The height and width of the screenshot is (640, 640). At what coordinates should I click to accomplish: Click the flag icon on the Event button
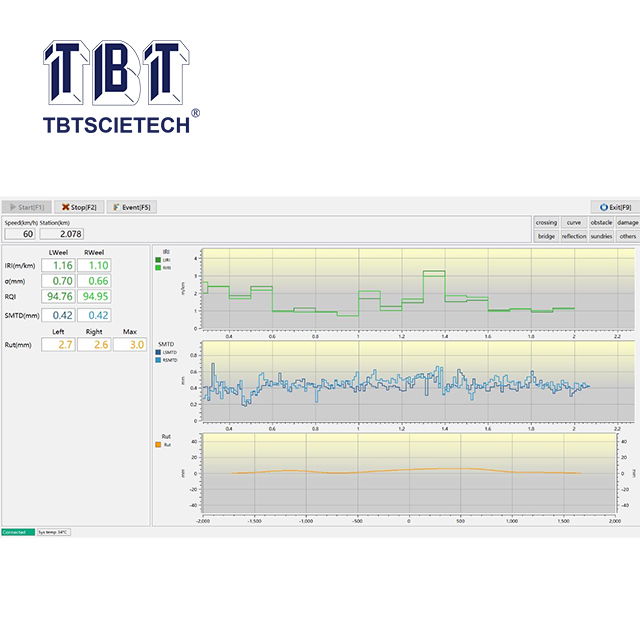pos(114,207)
